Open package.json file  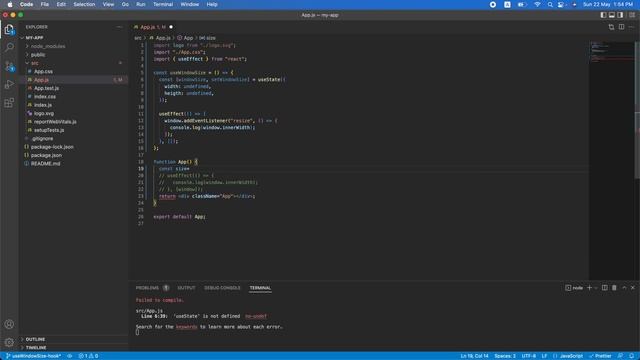point(46,155)
